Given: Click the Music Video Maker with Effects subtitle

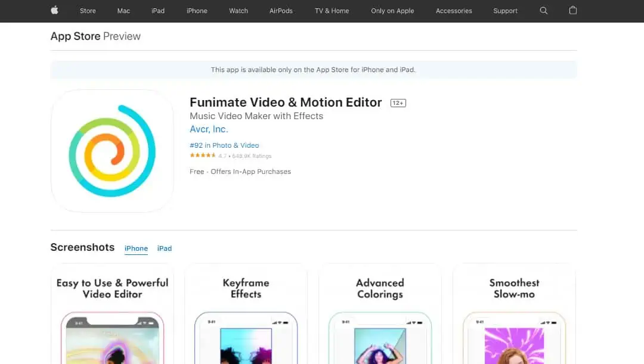Looking at the screenshot, I should [x=256, y=116].
